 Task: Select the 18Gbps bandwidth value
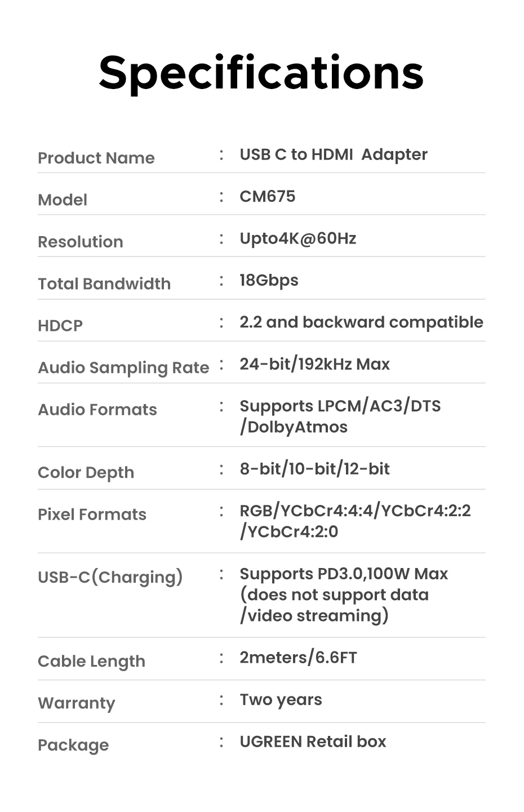pos(269,281)
